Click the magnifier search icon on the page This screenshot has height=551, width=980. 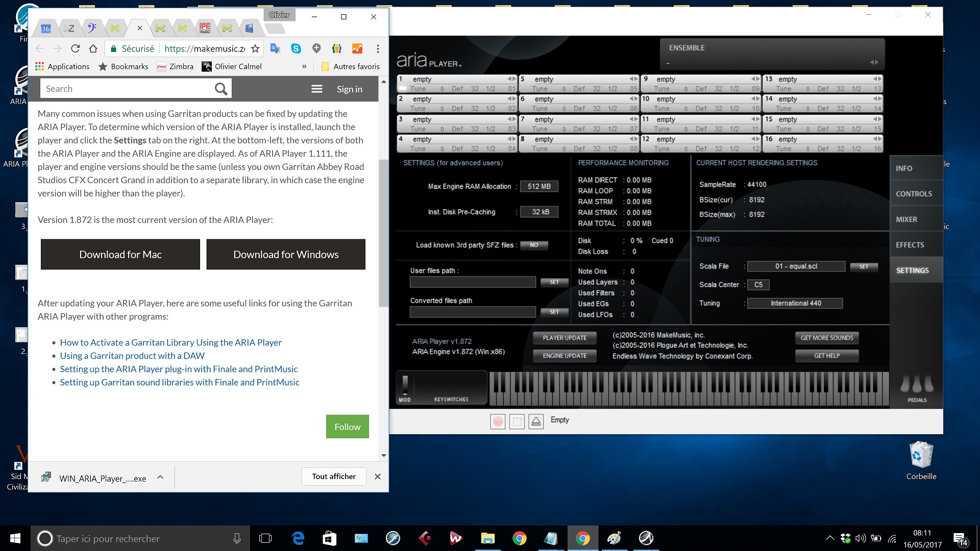pyautogui.click(x=220, y=89)
